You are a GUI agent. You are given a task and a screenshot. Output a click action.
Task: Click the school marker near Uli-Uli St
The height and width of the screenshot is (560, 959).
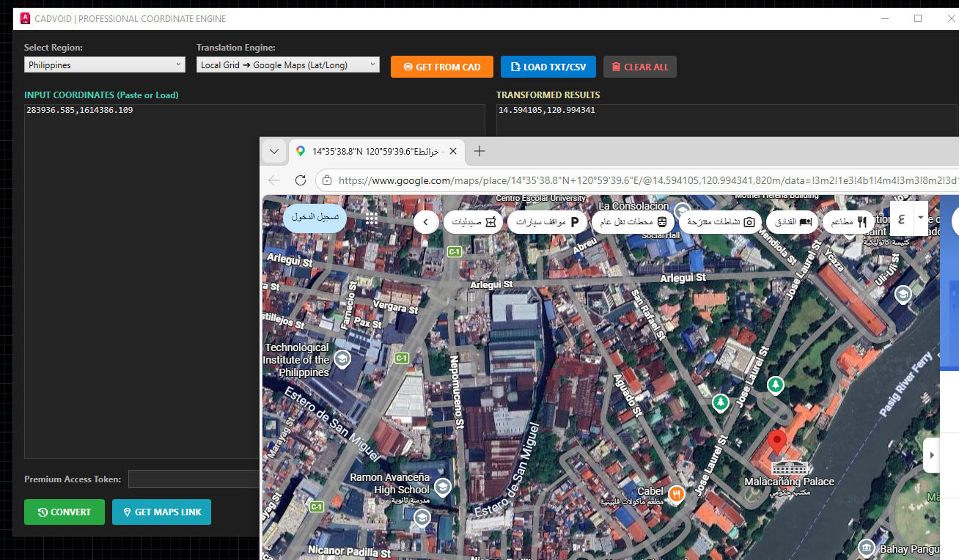click(x=903, y=294)
